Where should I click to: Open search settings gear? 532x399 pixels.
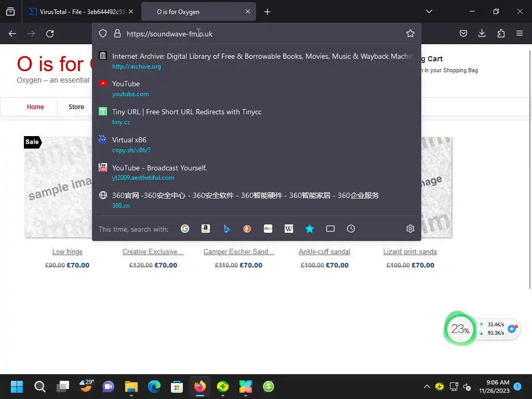click(410, 229)
